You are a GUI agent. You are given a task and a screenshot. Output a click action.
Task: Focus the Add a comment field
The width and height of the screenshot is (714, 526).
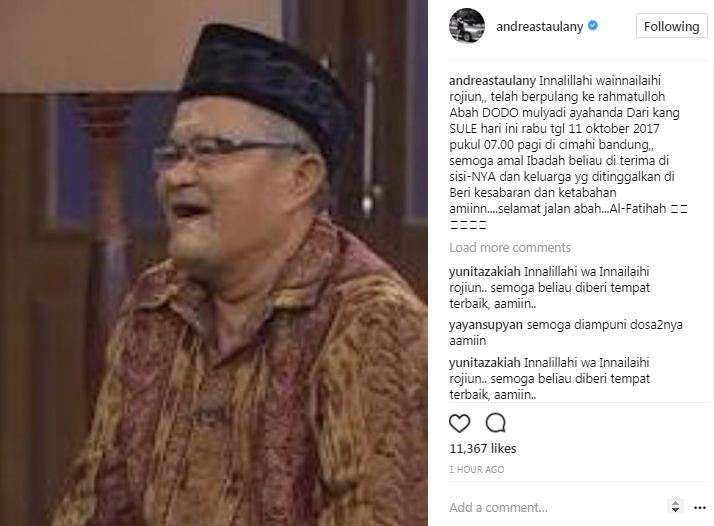556,507
